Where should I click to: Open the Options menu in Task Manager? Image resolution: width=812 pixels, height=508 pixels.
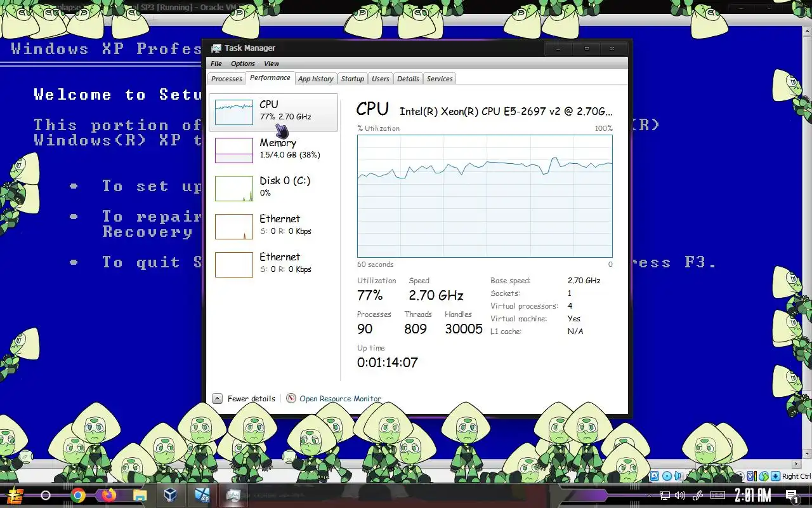[243, 63]
